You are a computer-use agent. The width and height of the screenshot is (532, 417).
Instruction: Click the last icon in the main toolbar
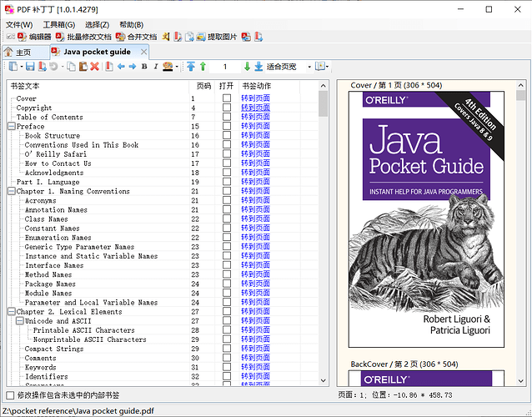[258, 37]
